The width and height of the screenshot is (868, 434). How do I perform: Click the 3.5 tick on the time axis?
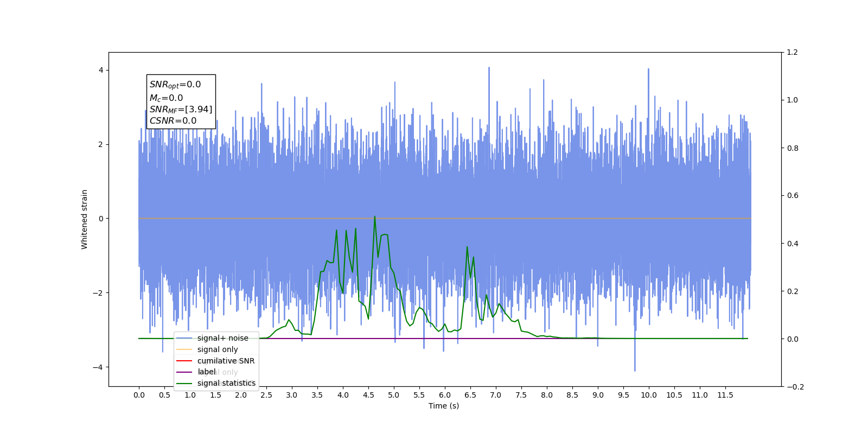(317, 395)
